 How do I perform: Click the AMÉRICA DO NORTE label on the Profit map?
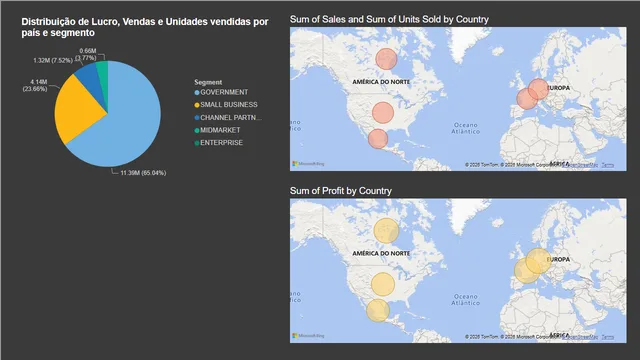point(381,253)
